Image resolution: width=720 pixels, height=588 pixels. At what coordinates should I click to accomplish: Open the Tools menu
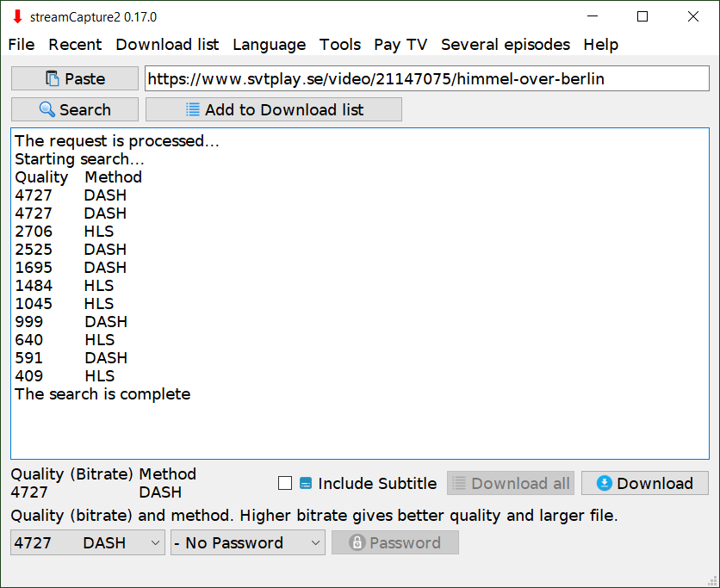coord(340,45)
